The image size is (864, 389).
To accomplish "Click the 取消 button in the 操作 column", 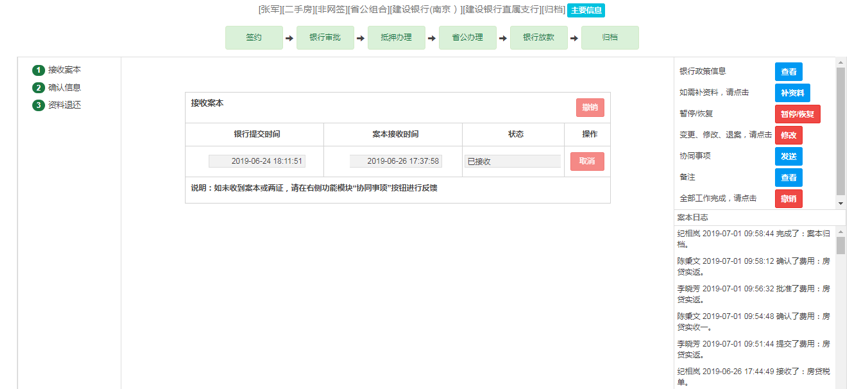I will pyautogui.click(x=587, y=161).
